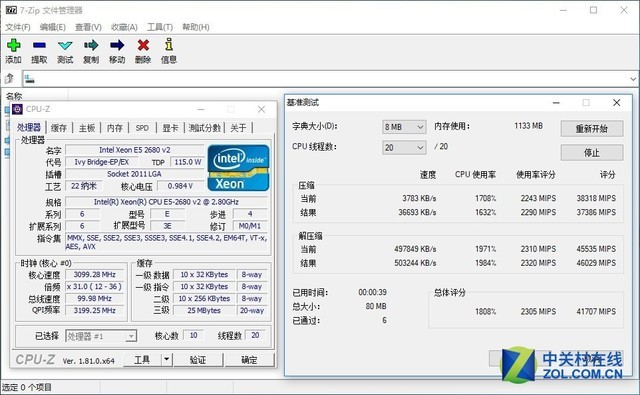Click the 115.0 W TDP value
Image resolution: width=640 pixels, height=395 pixels.
(188, 162)
